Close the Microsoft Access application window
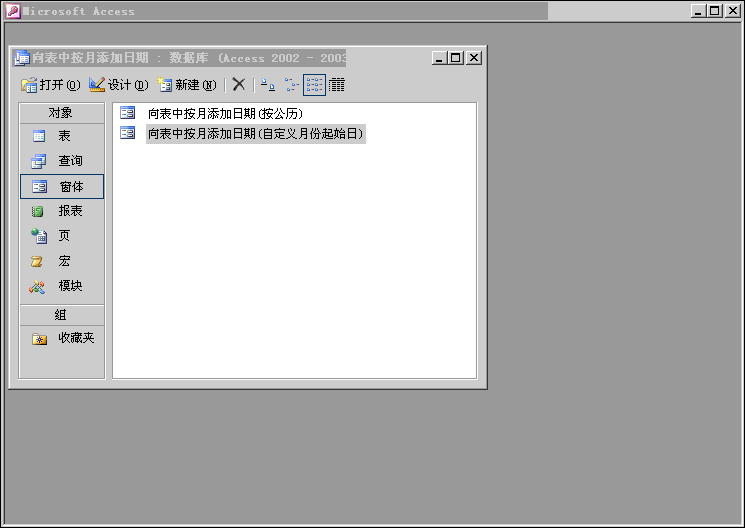745x528 pixels. pyautogui.click(x=733, y=11)
